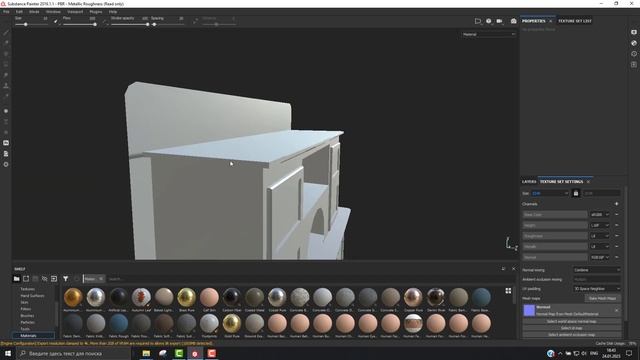Select Particles shelf category
The height and width of the screenshot is (360, 640).
click(x=28, y=322)
